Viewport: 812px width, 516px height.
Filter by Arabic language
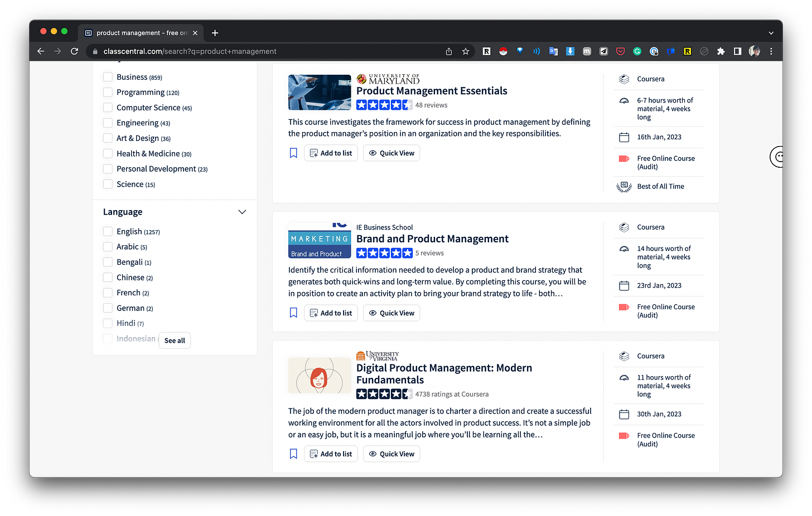pyautogui.click(x=108, y=247)
